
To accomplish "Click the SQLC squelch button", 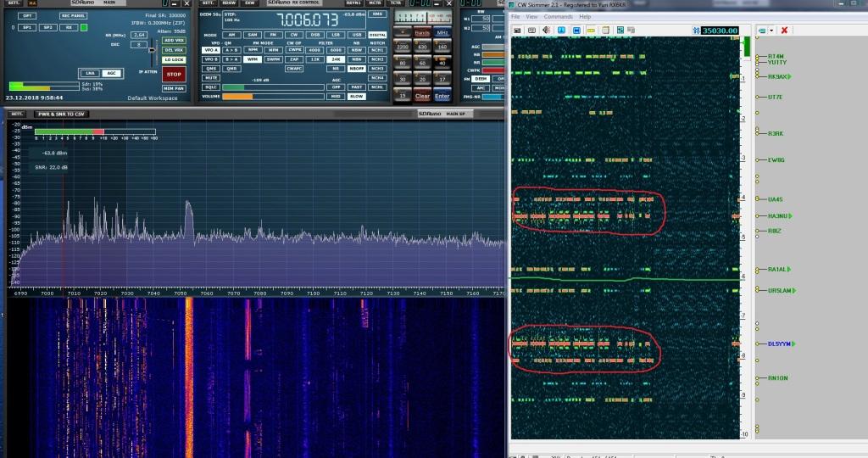I will coord(211,87).
